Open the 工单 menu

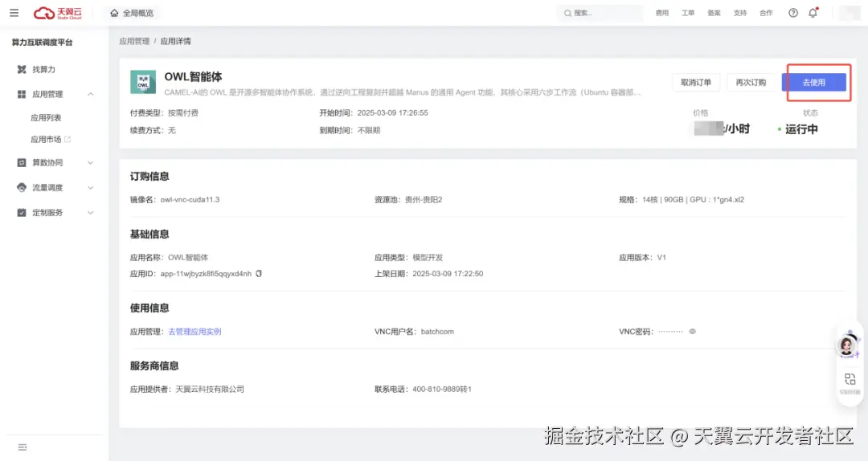pyautogui.click(x=688, y=13)
